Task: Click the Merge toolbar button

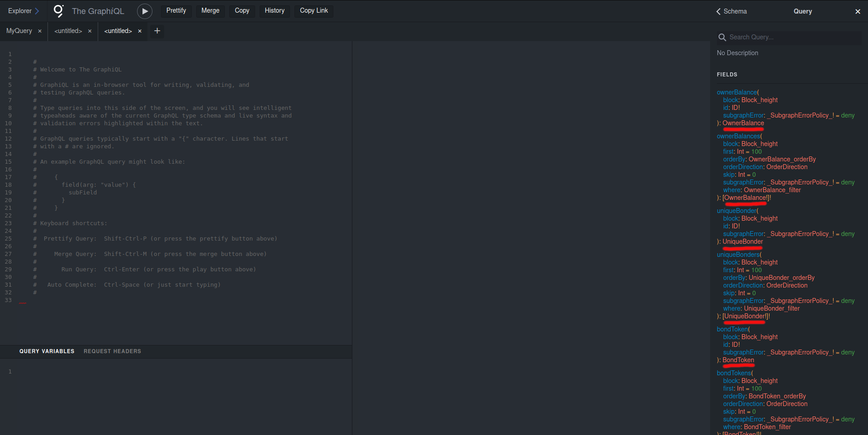Action: (210, 11)
